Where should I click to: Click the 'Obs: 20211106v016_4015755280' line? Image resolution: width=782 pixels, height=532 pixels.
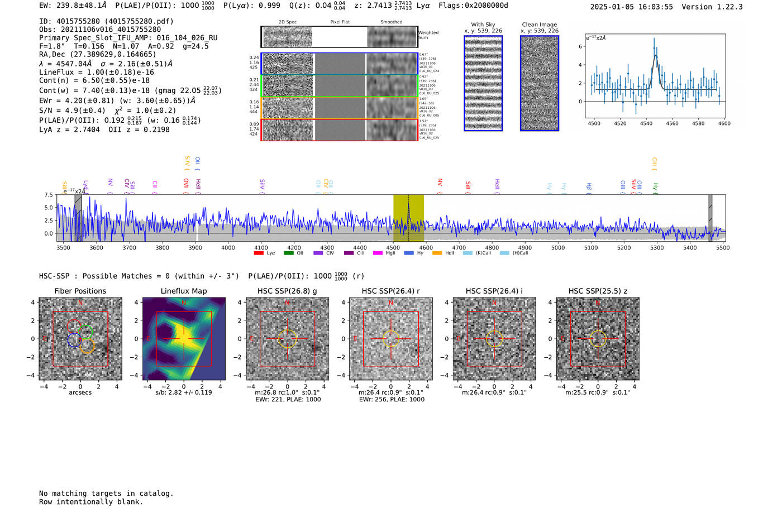click(100, 30)
